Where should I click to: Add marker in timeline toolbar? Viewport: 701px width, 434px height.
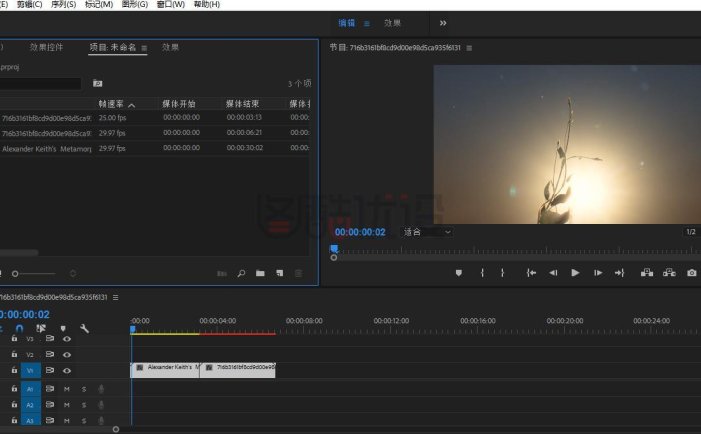click(63, 329)
